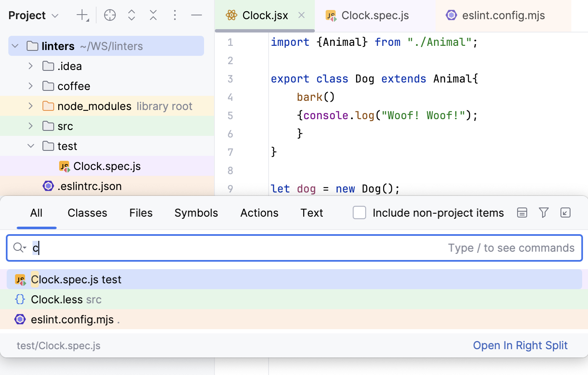588x375 pixels.
Task: Select Clock.spec.js in project tree
Action: pos(107,166)
